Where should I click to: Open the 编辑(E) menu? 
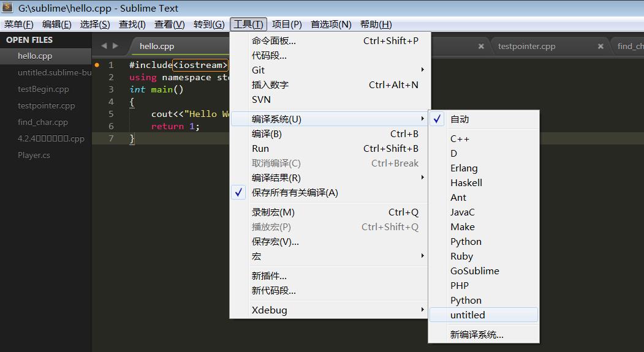56,24
